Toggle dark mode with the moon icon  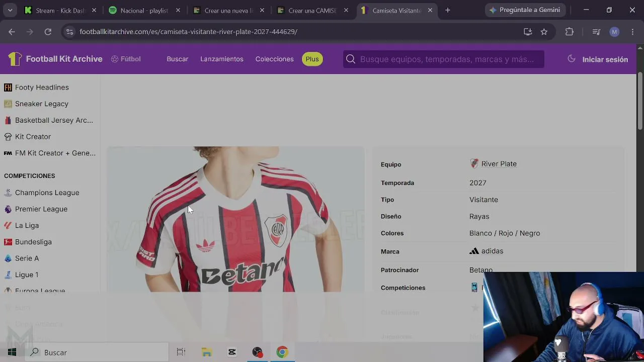pyautogui.click(x=572, y=59)
